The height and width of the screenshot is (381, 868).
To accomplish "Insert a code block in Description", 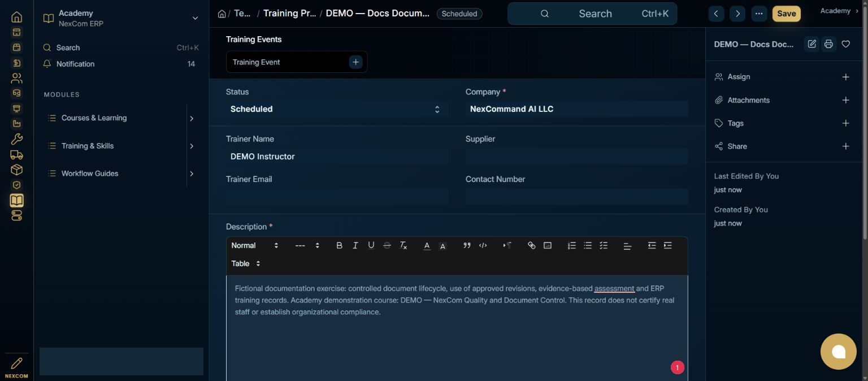I will tap(483, 245).
